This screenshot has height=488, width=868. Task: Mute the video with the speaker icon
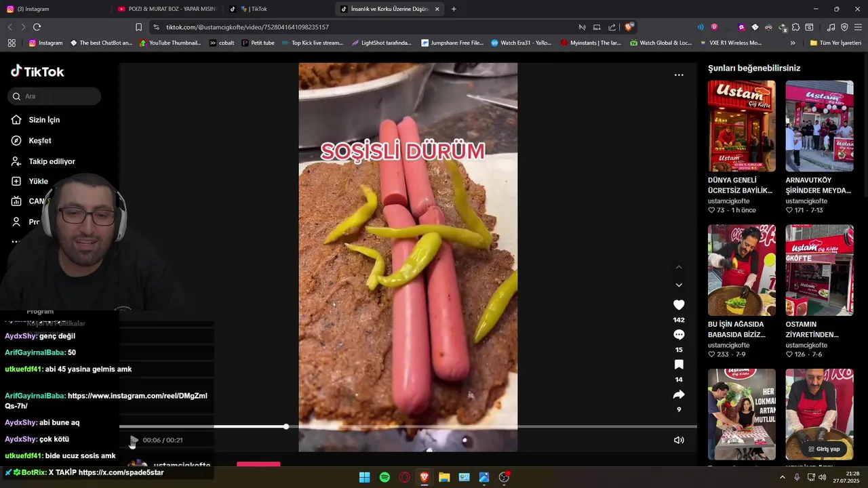[679, 440]
